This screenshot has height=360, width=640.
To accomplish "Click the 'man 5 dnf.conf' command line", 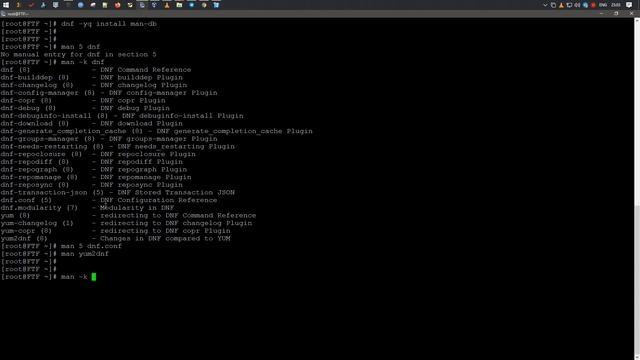I will point(61,246).
